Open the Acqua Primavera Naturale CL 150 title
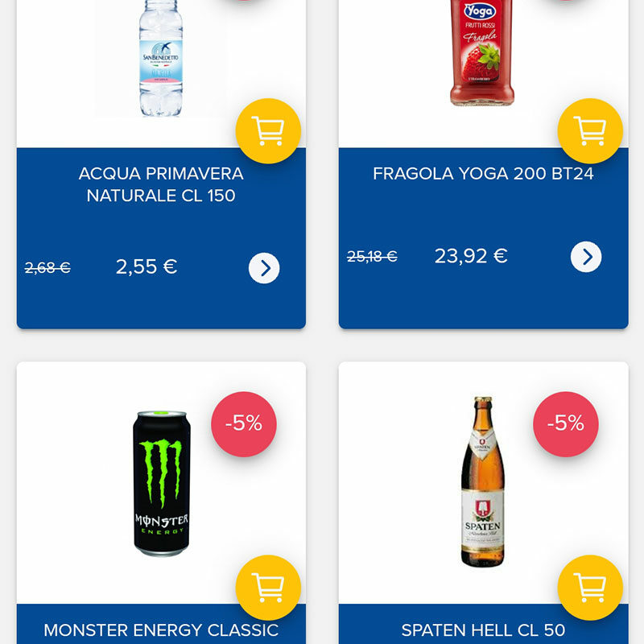Image resolution: width=644 pixels, height=644 pixels. point(161,184)
